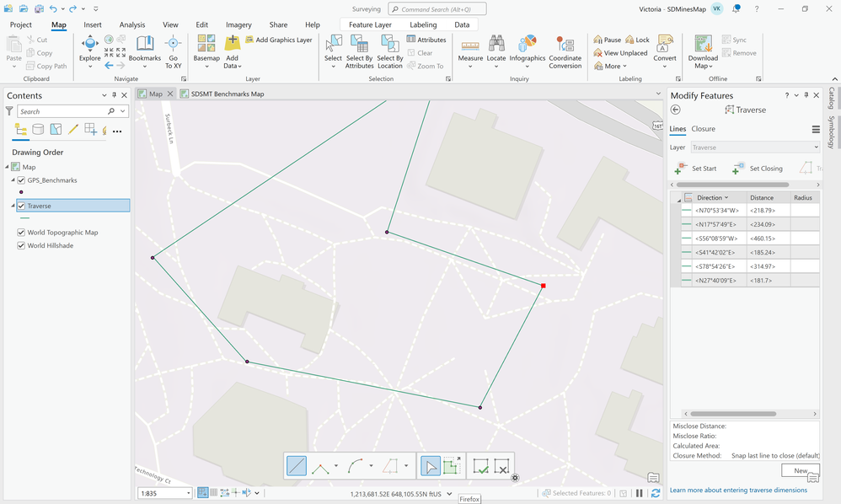Toggle the Traverse layer checkbox

[x=21, y=206]
